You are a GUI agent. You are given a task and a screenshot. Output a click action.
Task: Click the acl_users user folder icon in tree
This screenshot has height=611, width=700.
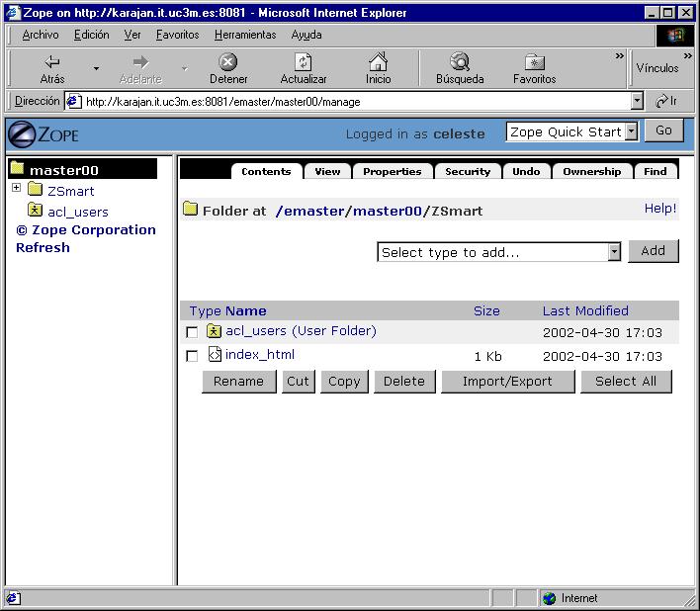(35, 209)
